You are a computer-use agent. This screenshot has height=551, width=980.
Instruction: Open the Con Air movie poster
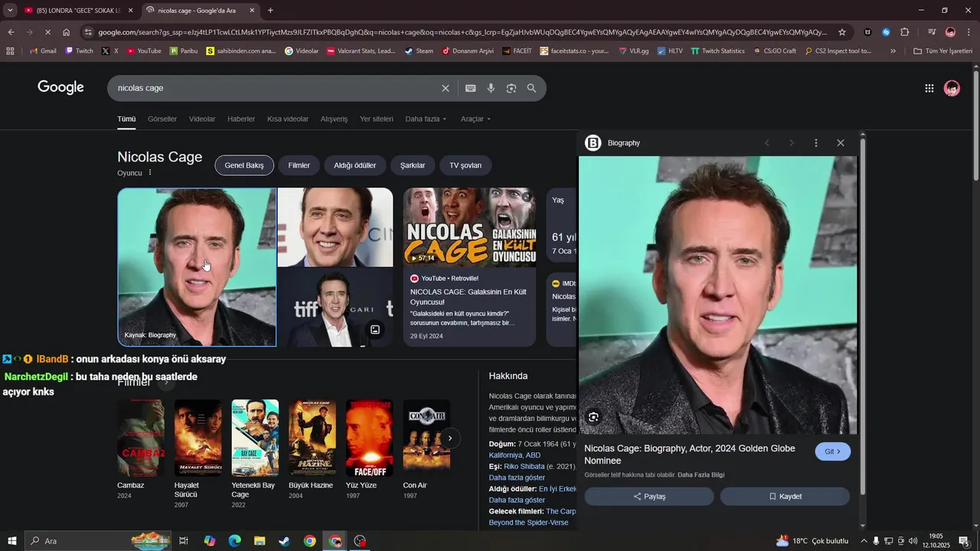(426, 438)
